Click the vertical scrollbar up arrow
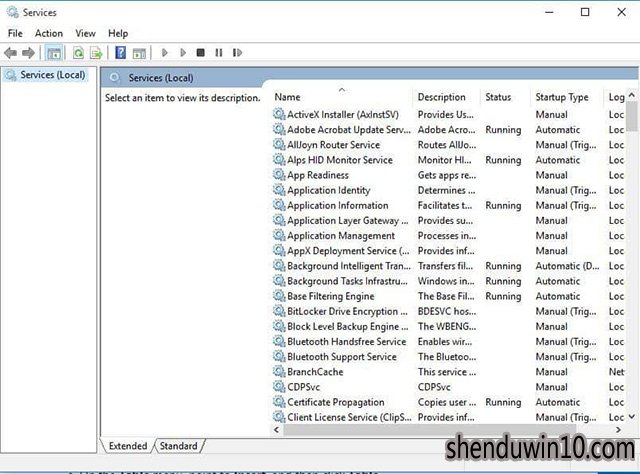 tap(631, 95)
